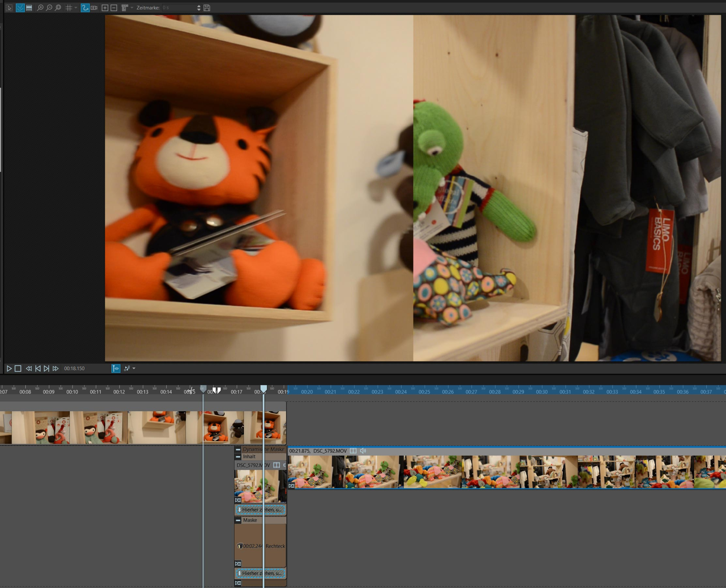Click the zoom out magnifier icon

[x=49, y=8]
